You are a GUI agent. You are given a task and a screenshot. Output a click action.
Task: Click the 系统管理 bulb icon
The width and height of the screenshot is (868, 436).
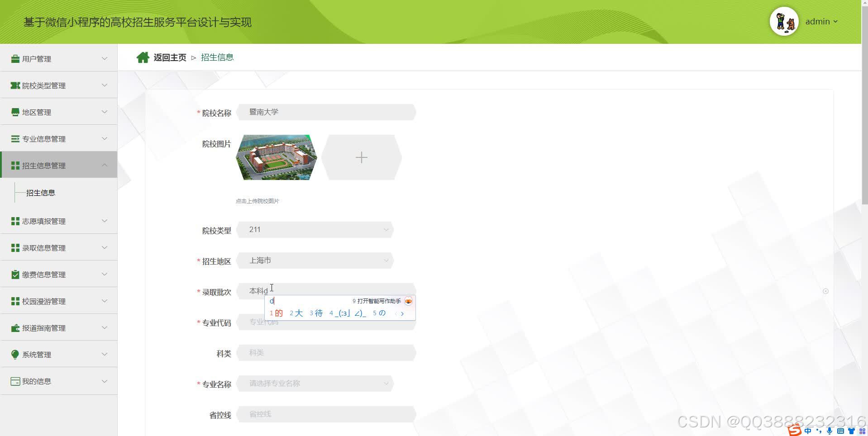[15, 355]
